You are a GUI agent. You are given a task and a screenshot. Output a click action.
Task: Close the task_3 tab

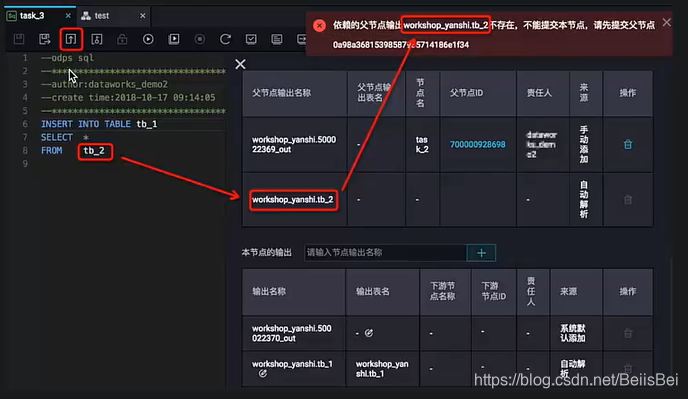[x=68, y=16]
